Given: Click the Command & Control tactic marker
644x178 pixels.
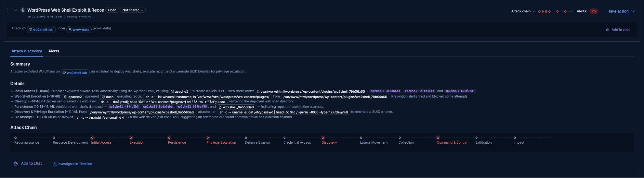Looking at the screenshot, I should [438, 138].
